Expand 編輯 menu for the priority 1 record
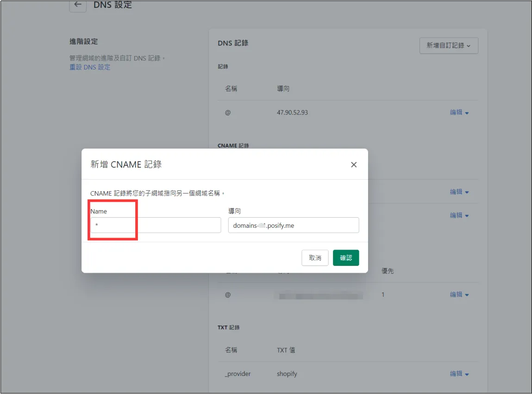 [459, 294]
